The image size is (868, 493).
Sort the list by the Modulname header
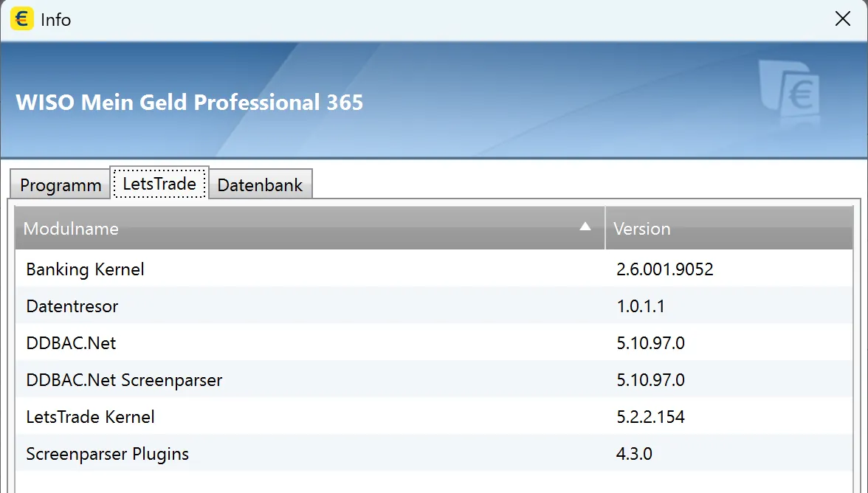[71, 229]
